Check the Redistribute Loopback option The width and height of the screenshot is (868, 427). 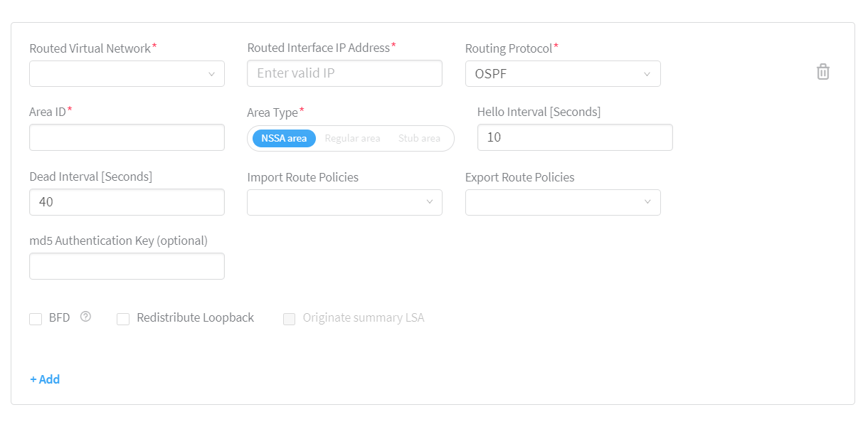pyautogui.click(x=123, y=319)
